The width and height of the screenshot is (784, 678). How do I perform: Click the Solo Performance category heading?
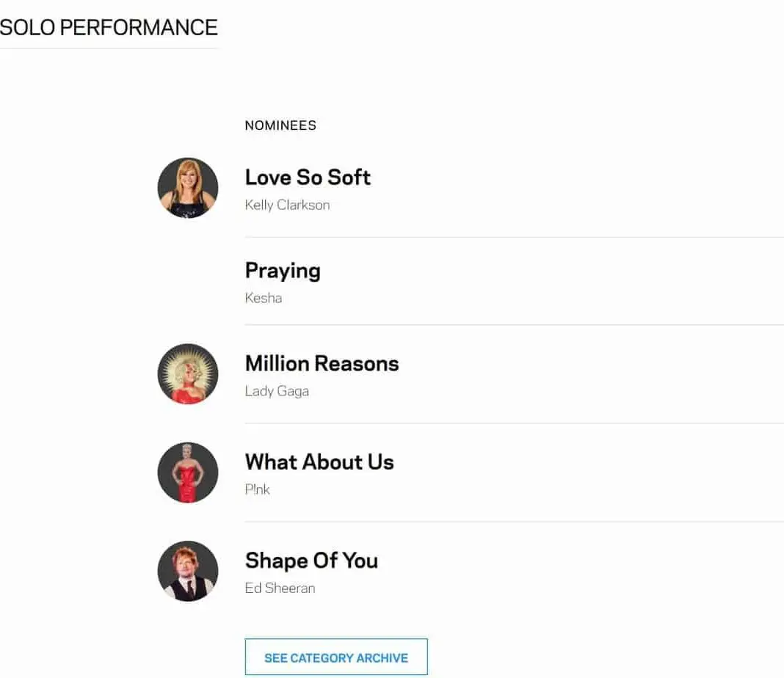[109, 28]
